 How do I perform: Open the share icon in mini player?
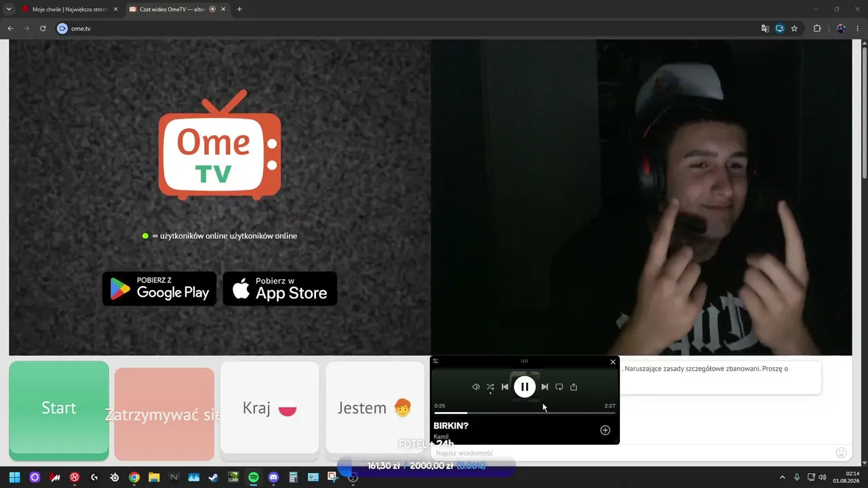574,387
